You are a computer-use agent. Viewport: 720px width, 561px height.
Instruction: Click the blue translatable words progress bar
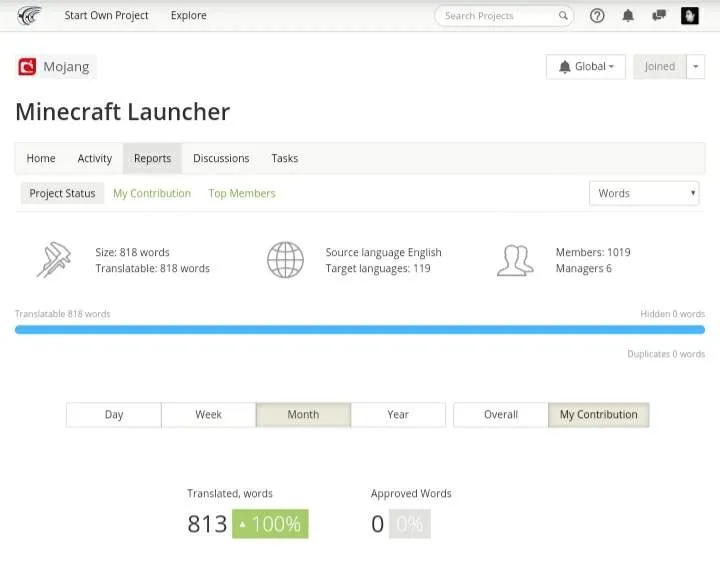tap(360, 330)
